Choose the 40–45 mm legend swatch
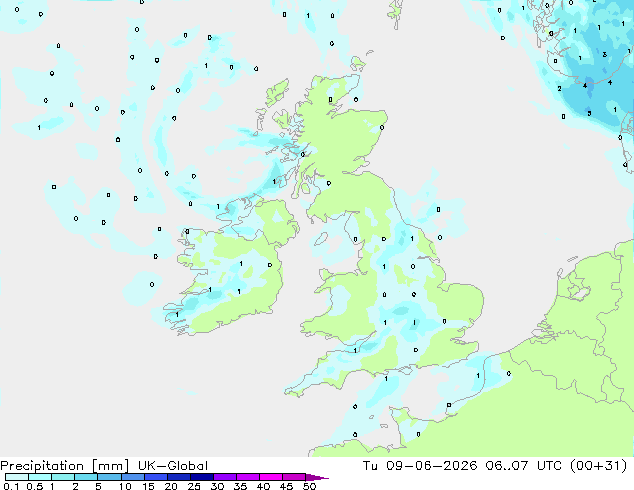 [x=271, y=477]
